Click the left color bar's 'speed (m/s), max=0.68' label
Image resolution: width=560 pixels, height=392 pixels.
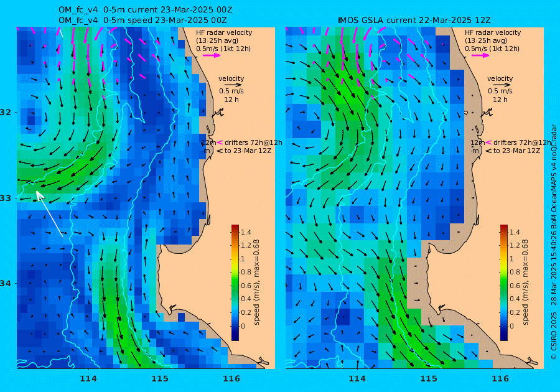(x=256, y=282)
